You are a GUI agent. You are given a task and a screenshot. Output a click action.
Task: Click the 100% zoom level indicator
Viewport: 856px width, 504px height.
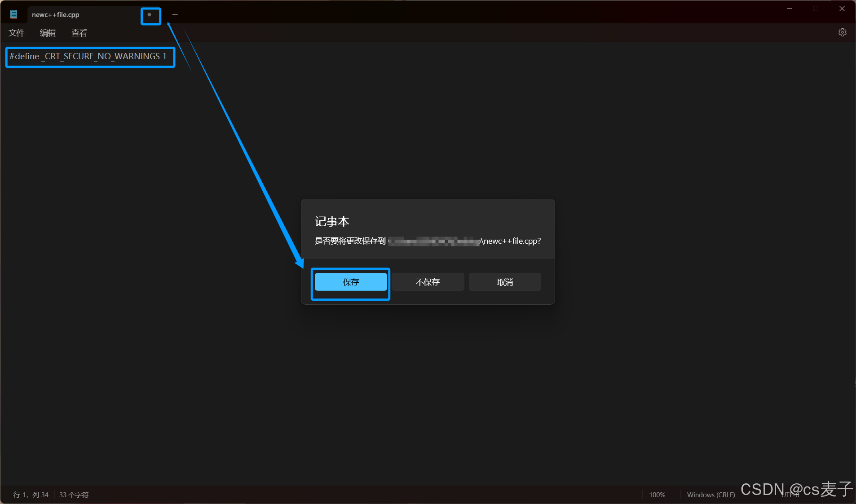[x=657, y=495]
